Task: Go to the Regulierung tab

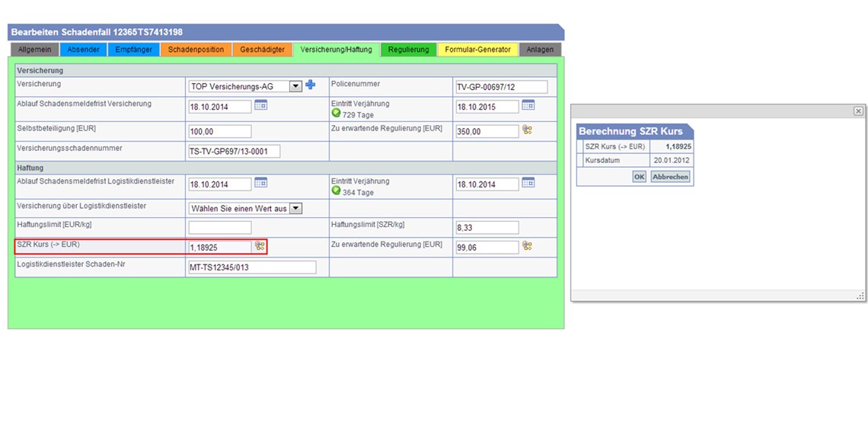Action: tap(408, 50)
